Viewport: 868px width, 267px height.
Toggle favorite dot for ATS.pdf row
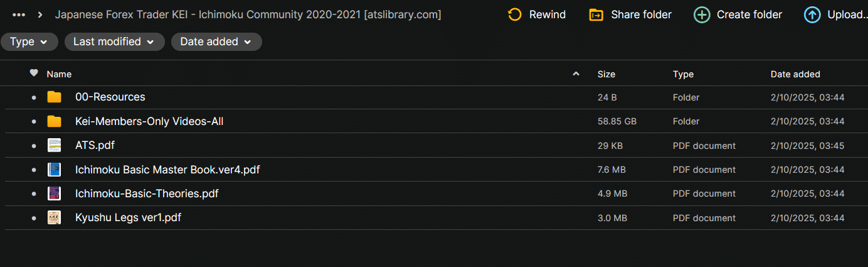[34, 146]
